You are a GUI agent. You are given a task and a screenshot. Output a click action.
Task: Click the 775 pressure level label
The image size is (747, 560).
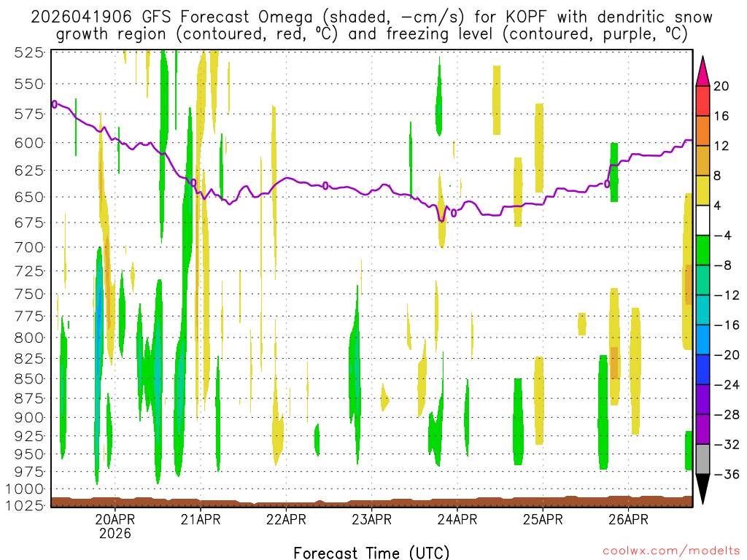[29, 316]
